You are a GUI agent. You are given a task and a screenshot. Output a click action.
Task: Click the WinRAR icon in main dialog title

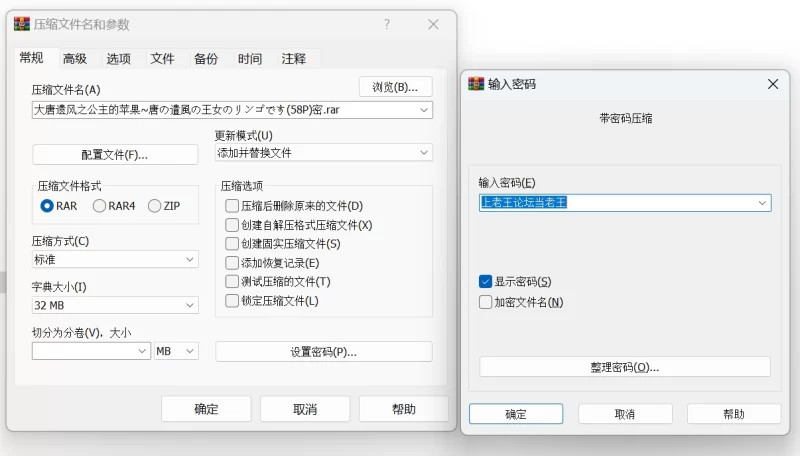(x=22, y=24)
